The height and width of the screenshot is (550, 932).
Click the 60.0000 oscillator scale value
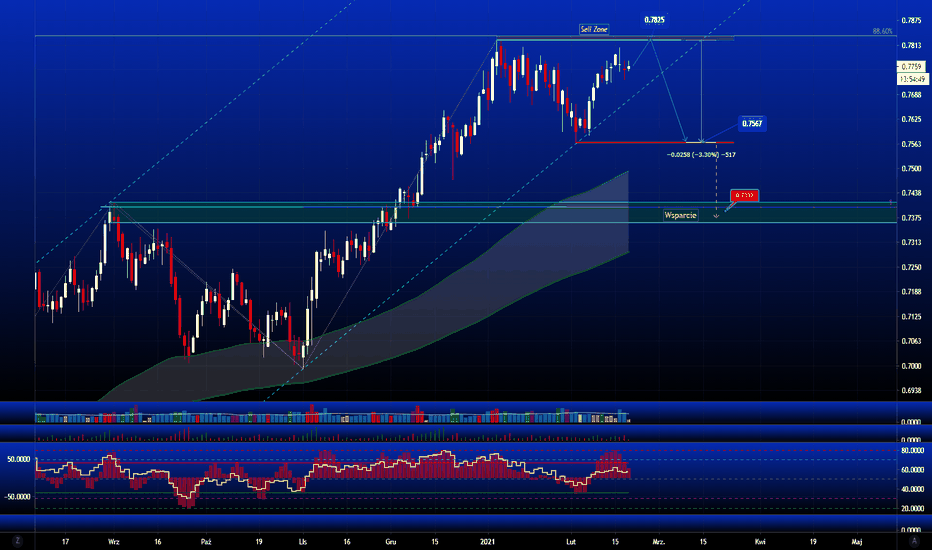pos(912,470)
